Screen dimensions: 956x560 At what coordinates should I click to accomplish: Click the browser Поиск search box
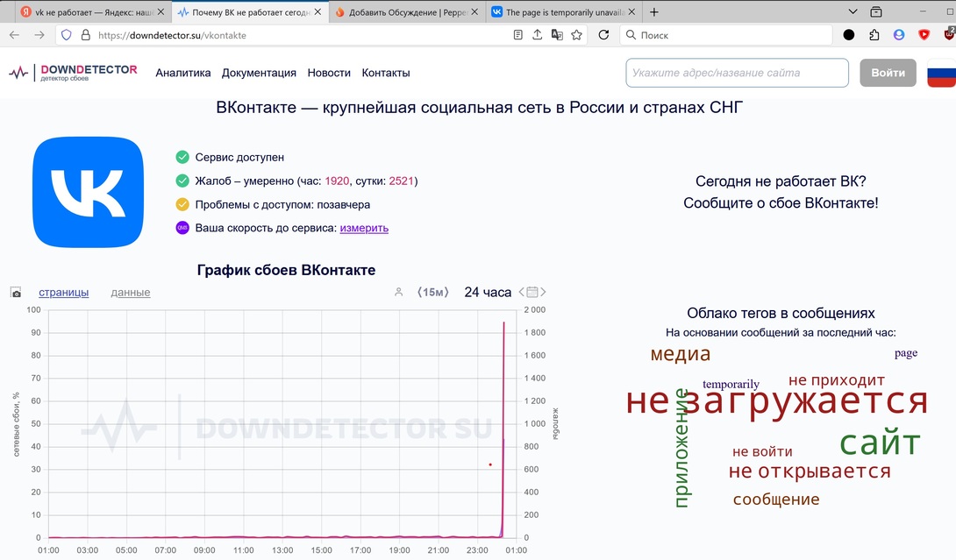pos(727,35)
